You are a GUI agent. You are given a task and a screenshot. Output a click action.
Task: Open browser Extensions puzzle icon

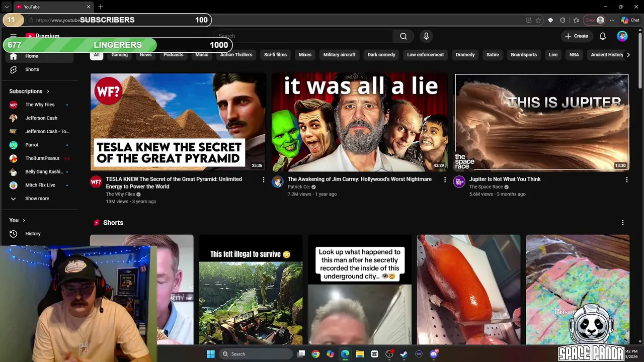point(562,20)
